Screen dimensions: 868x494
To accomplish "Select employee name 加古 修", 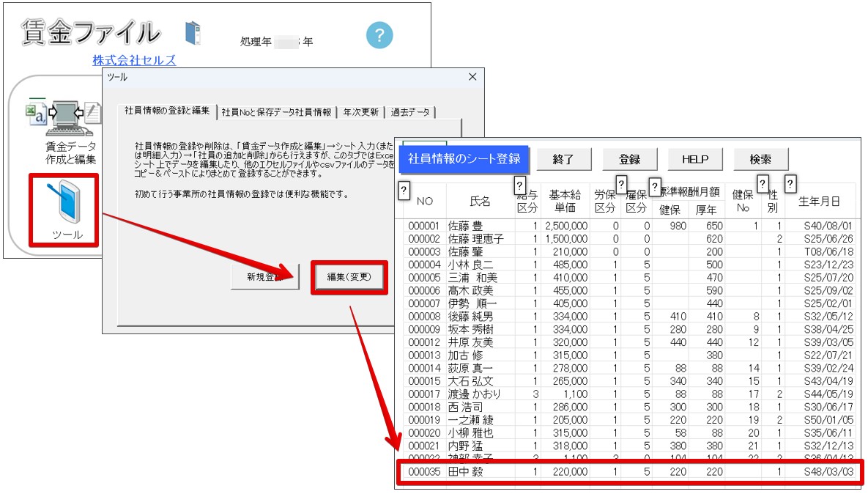I will pos(466,355).
